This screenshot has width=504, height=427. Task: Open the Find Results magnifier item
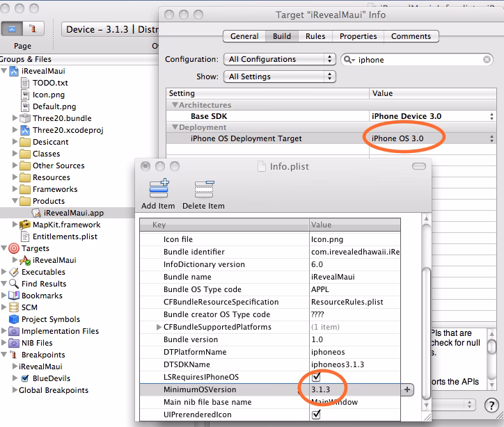[x=15, y=284]
